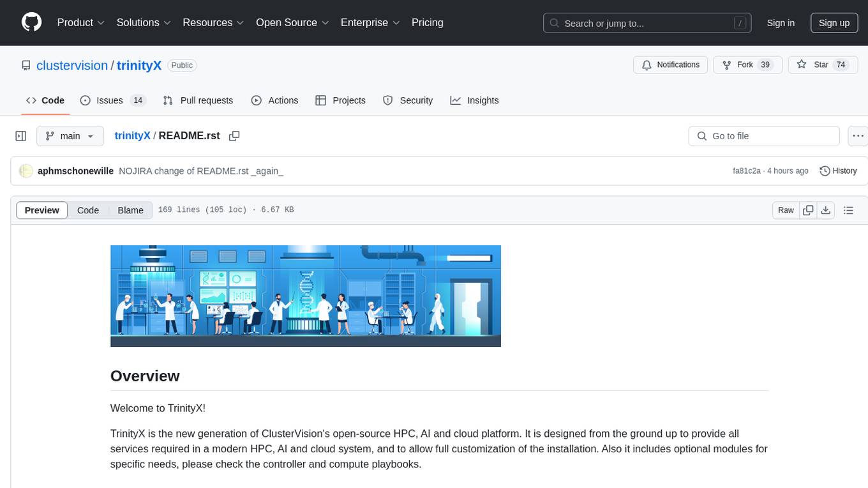Image resolution: width=868 pixels, height=488 pixels.
Task: Go to trinityX root in breadcrumb
Action: [132, 135]
